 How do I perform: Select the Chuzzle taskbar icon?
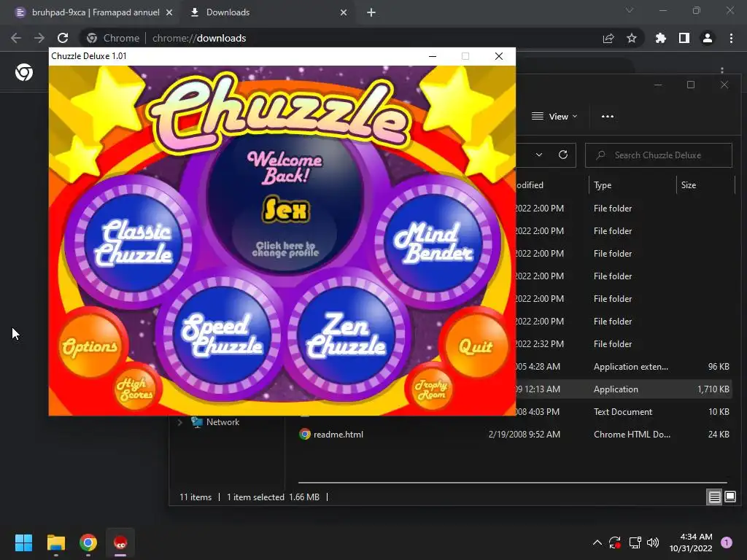coord(120,542)
